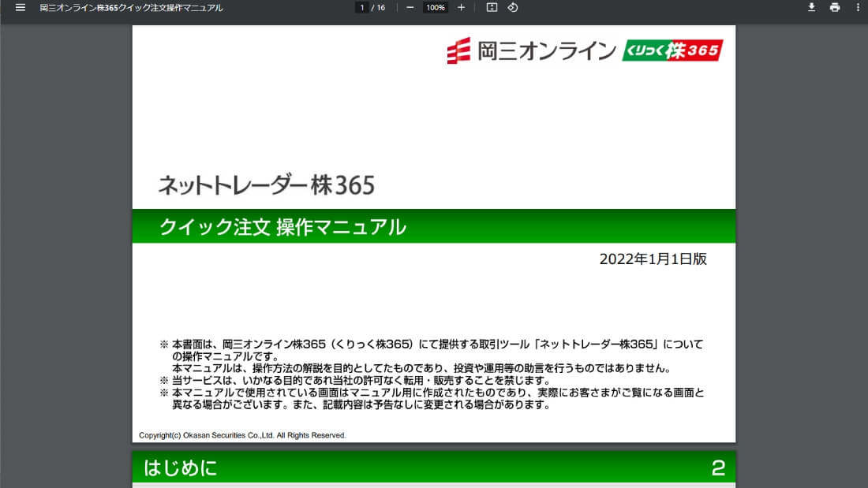Image resolution: width=868 pixels, height=488 pixels.
Task: Click the total page count 16
Action: pyautogui.click(x=381, y=8)
